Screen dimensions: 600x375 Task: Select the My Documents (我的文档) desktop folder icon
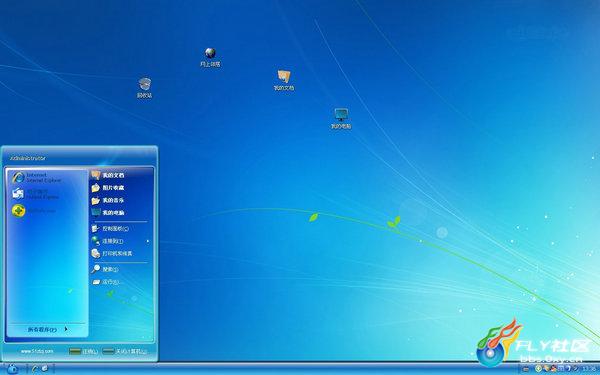click(x=284, y=80)
